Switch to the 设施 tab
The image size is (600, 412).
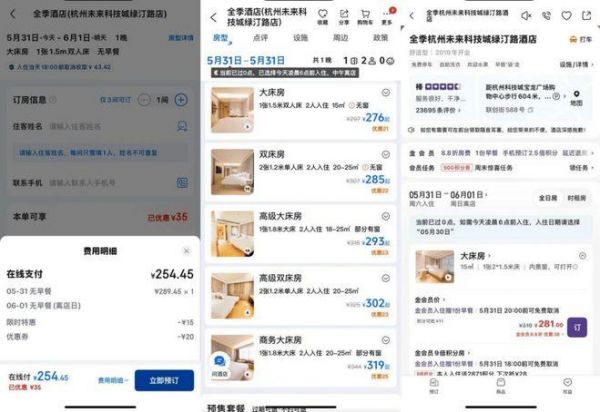(300, 38)
